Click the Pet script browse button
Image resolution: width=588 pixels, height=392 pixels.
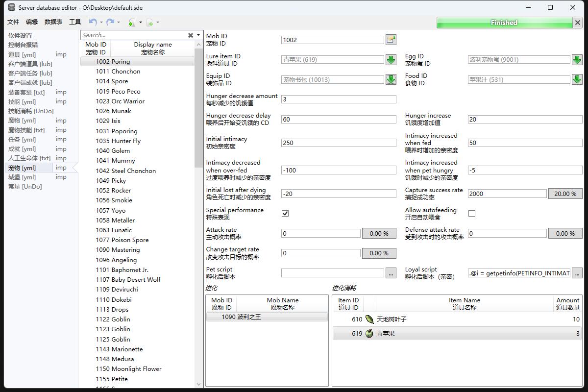[x=391, y=273]
